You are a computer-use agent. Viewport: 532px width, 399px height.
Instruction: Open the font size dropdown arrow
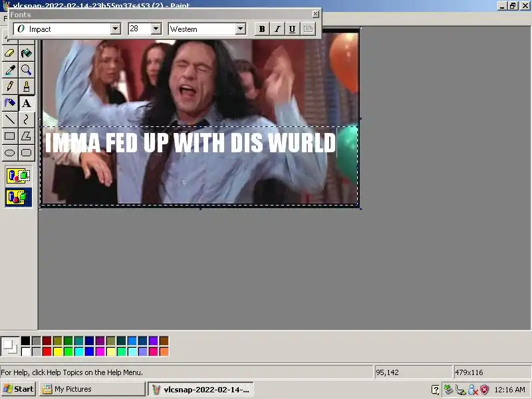point(156,29)
